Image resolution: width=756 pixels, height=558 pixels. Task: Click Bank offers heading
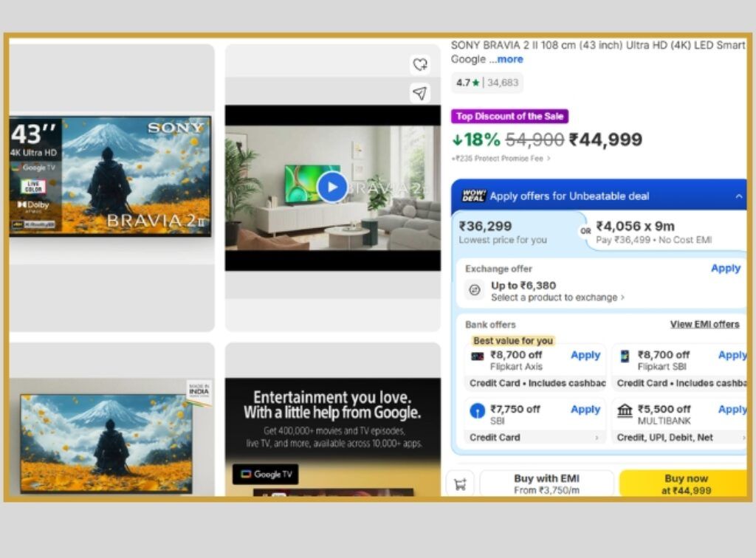490,324
